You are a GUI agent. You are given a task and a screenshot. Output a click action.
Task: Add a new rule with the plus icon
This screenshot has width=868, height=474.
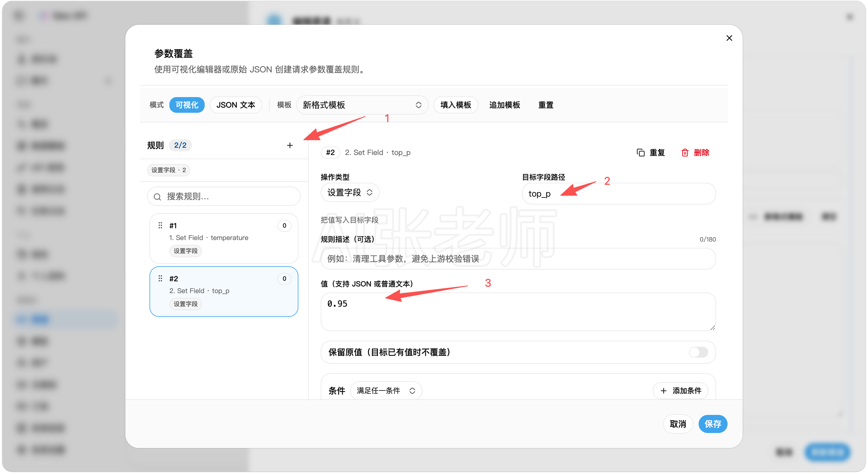[290, 145]
